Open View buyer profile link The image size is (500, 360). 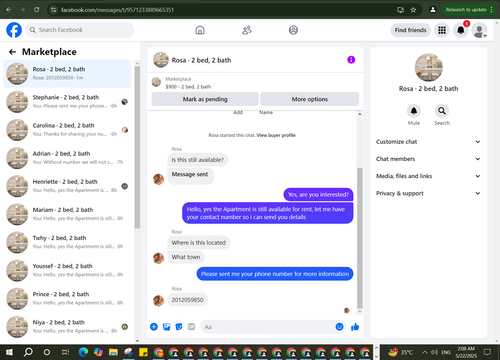pyautogui.click(x=276, y=135)
